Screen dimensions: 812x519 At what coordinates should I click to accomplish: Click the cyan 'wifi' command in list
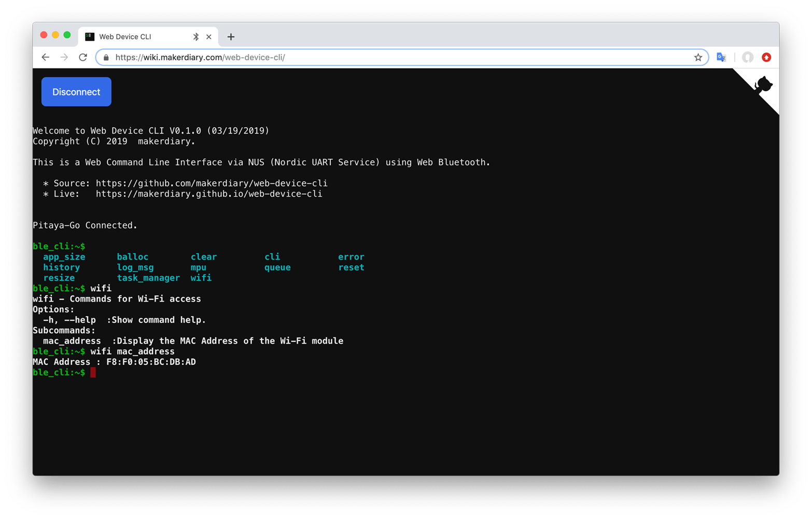(201, 278)
